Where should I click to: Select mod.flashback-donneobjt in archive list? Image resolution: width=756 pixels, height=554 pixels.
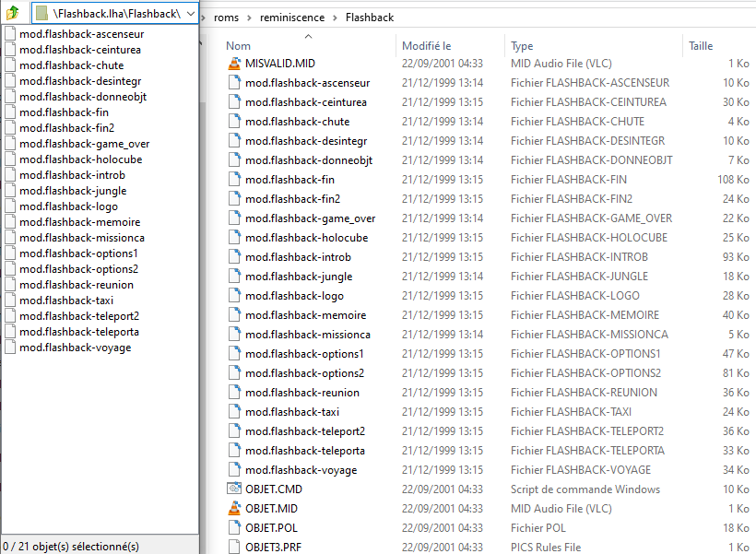click(x=83, y=97)
